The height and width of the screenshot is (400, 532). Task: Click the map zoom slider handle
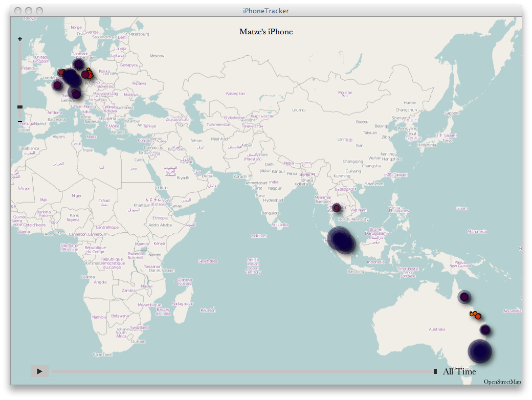[x=20, y=107]
